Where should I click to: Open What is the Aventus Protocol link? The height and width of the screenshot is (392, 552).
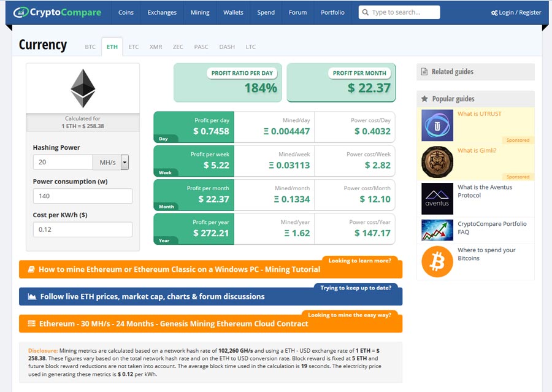point(485,191)
